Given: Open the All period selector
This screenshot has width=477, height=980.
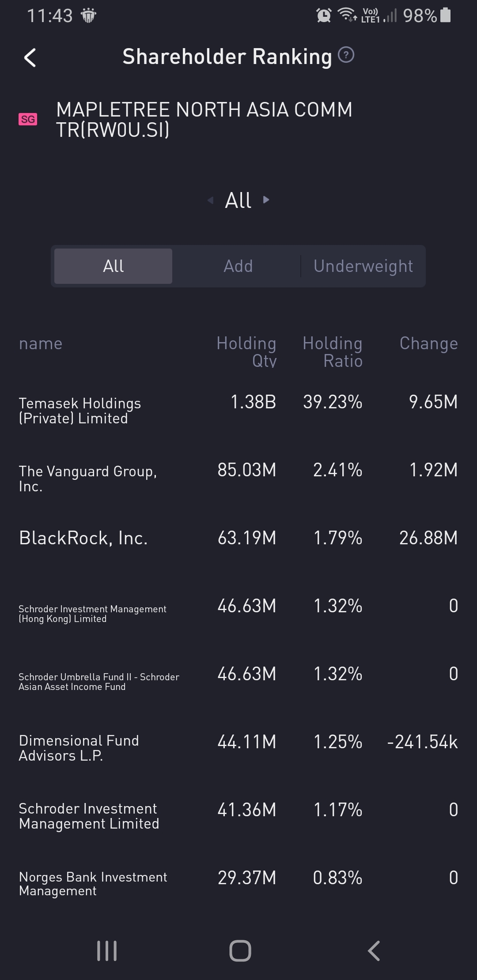Looking at the screenshot, I should [238, 200].
